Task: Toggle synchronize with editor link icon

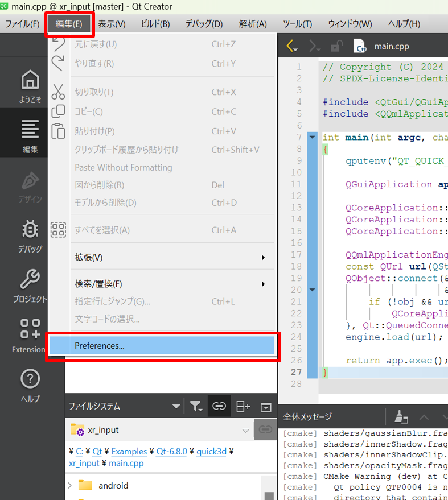Action: tap(219, 406)
